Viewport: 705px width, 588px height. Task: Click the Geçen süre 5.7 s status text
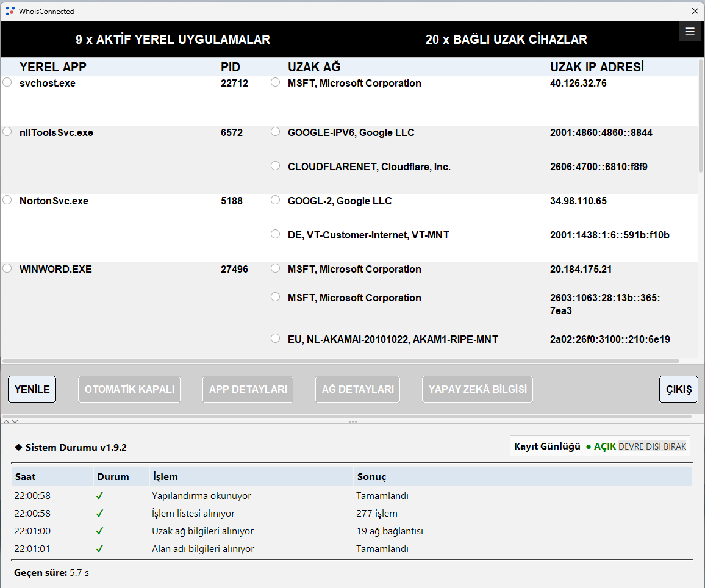click(x=52, y=573)
